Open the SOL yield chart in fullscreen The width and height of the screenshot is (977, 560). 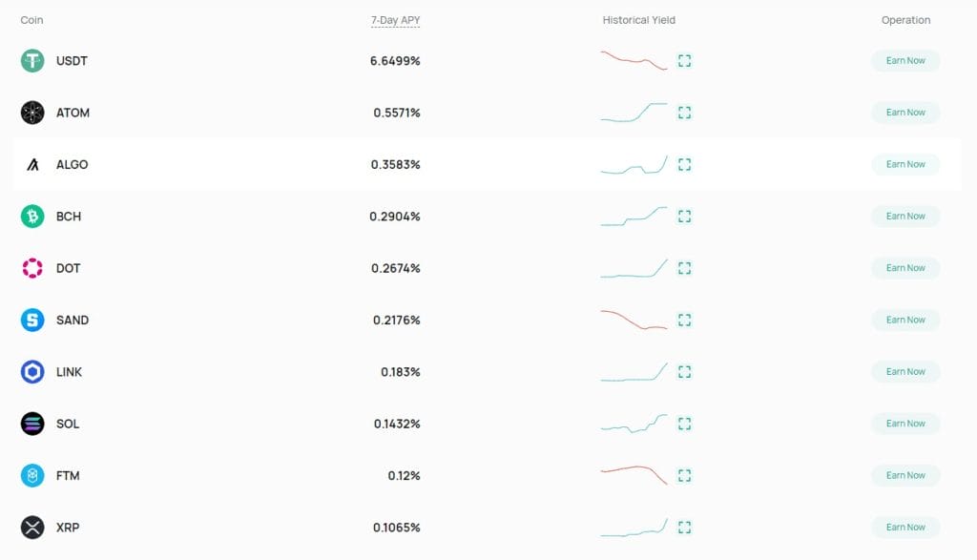[684, 424]
